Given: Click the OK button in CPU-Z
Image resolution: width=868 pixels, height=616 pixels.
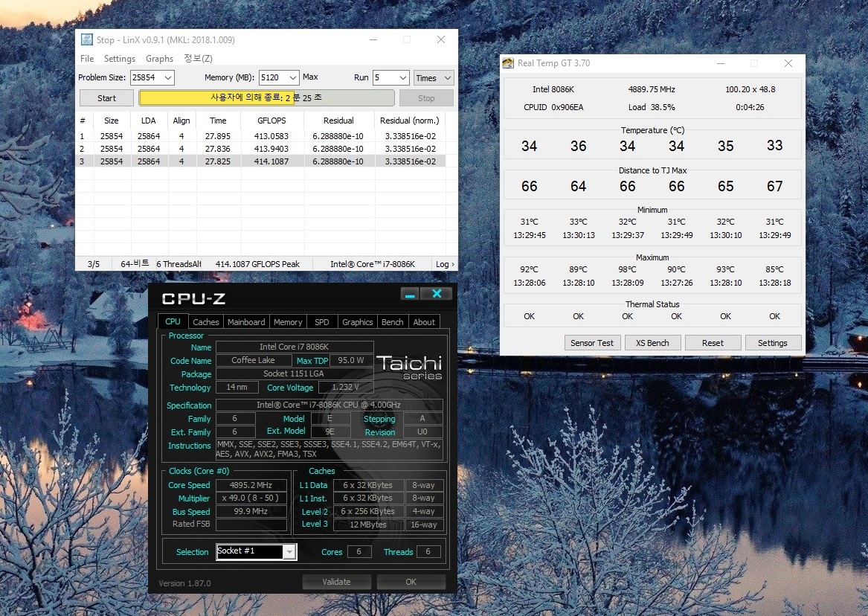Looking at the screenshot, I should click(411, 582).
